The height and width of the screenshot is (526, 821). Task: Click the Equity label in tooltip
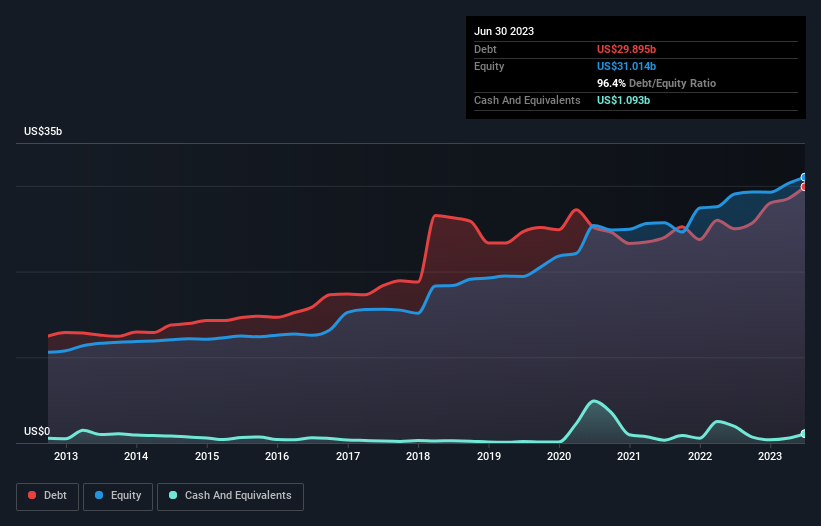coord(489,66)
